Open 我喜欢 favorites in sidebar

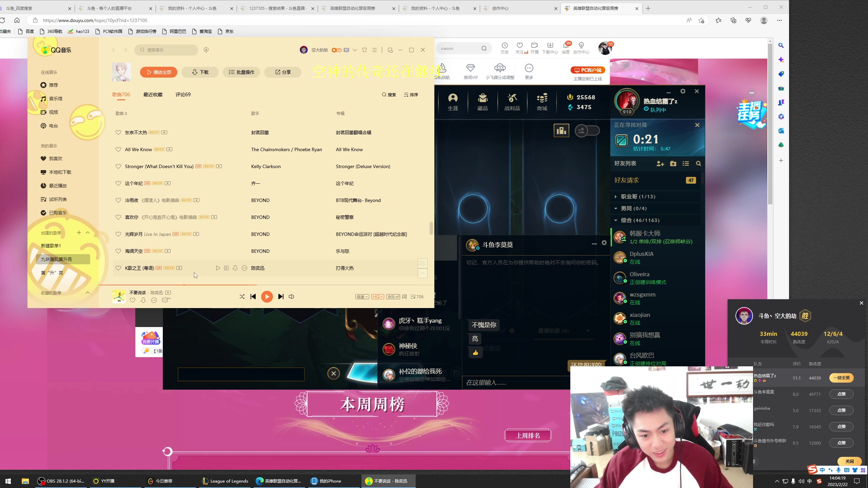pyautogui.click(x=52, y=159)
